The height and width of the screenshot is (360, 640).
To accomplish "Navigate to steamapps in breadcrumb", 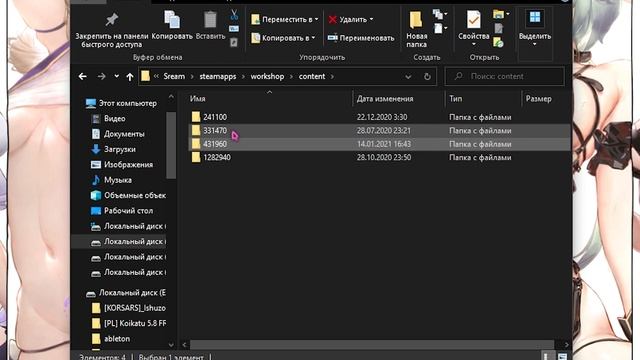I will click(218, 76).
